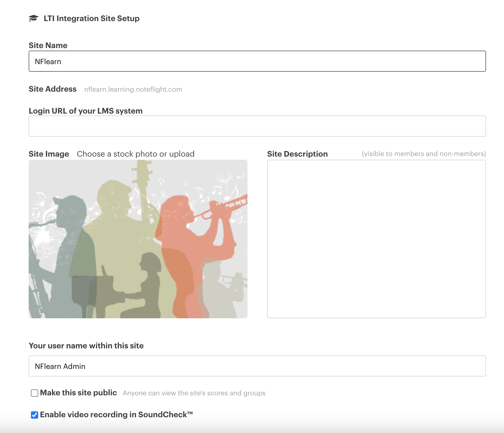Edit the user name field NFlearn Admin
Viewport: 504px width, 433px height.
(257, 366)
